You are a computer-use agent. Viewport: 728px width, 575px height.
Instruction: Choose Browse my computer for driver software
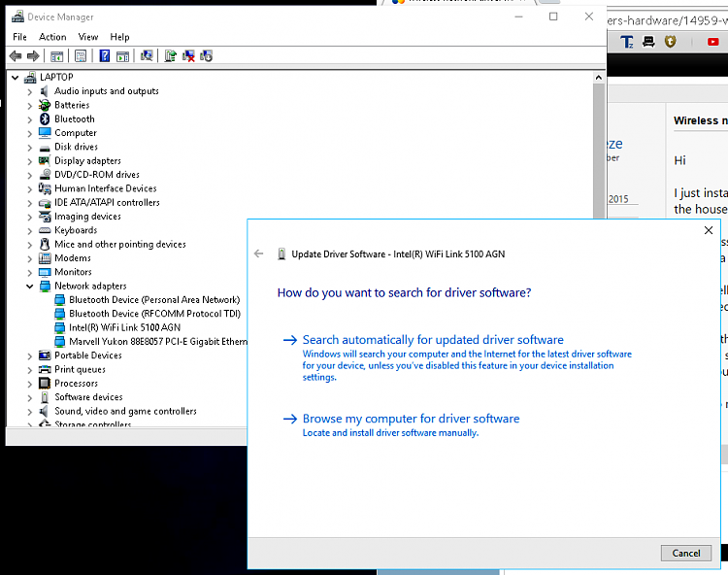pos(411,419)
